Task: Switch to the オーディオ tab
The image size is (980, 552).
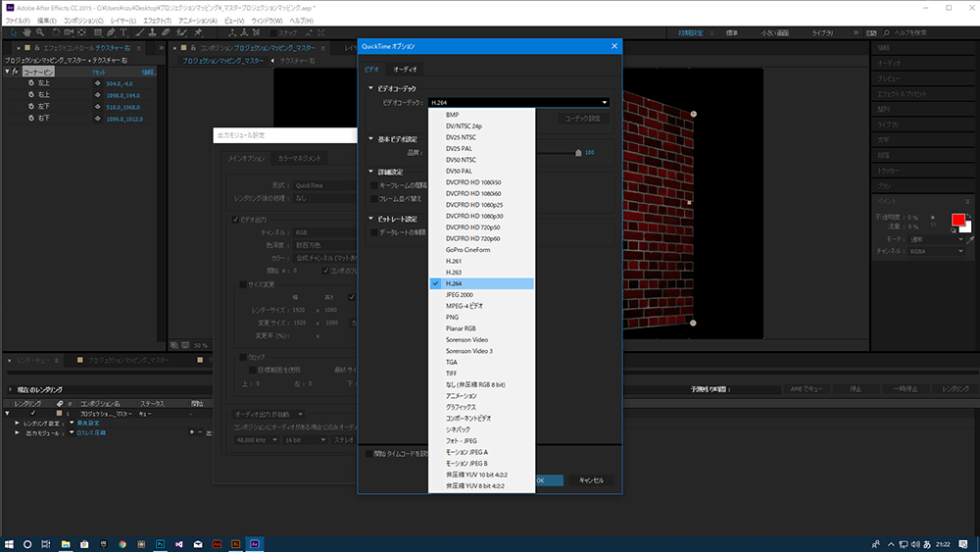Action: click(405, 70)
